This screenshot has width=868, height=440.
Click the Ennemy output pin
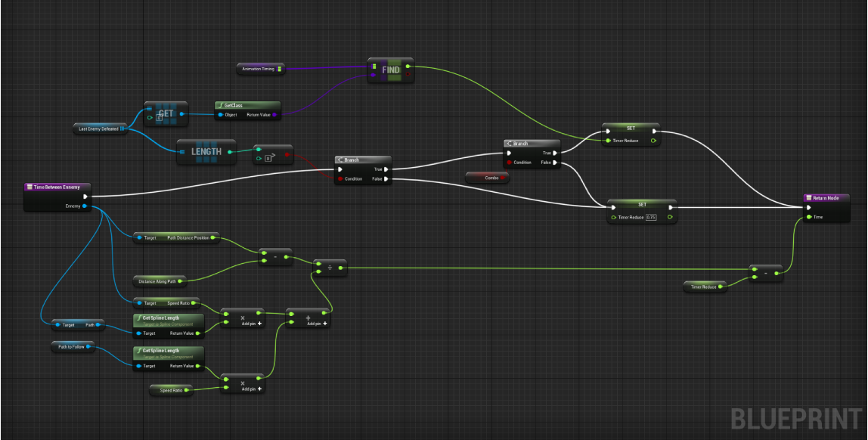(84, 206)
